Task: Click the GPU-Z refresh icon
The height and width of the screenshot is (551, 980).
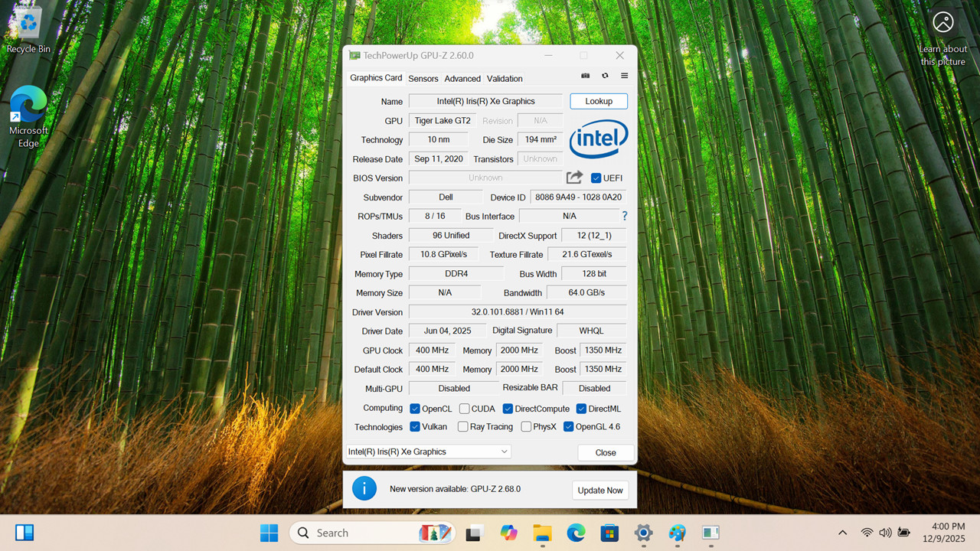Action: coord(605,76)
